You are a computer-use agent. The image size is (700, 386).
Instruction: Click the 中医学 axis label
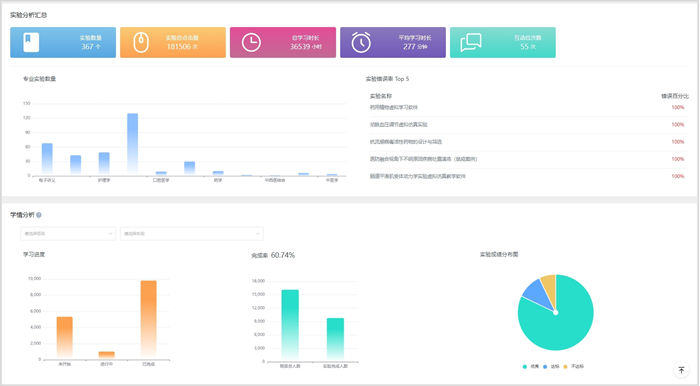tap(332, 180)
